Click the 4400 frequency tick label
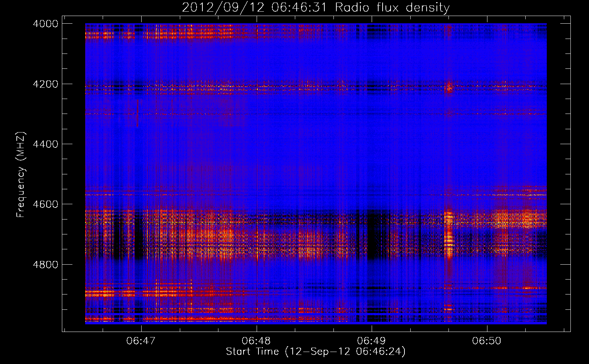Image resolution: width=589 pixels, height=364 pixels. point(46,144)
